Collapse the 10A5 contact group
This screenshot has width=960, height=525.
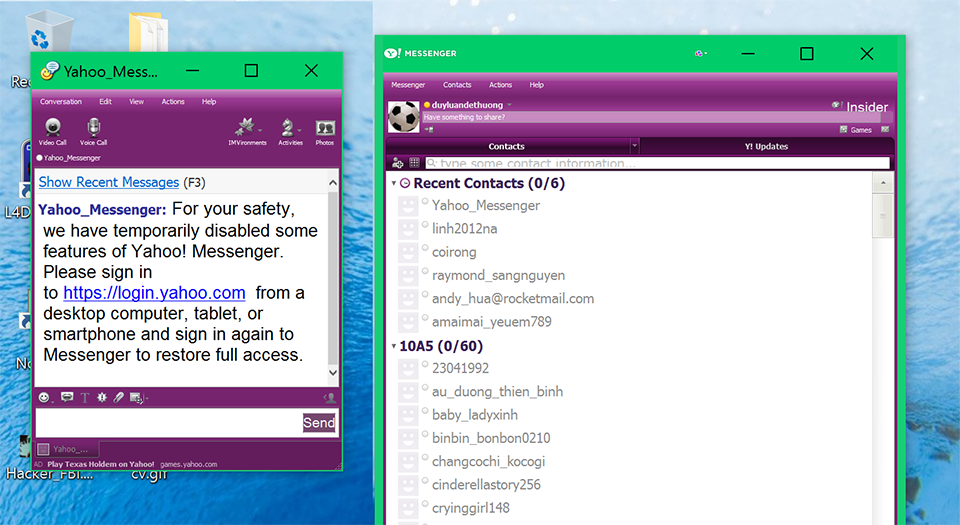click(394, 346)
